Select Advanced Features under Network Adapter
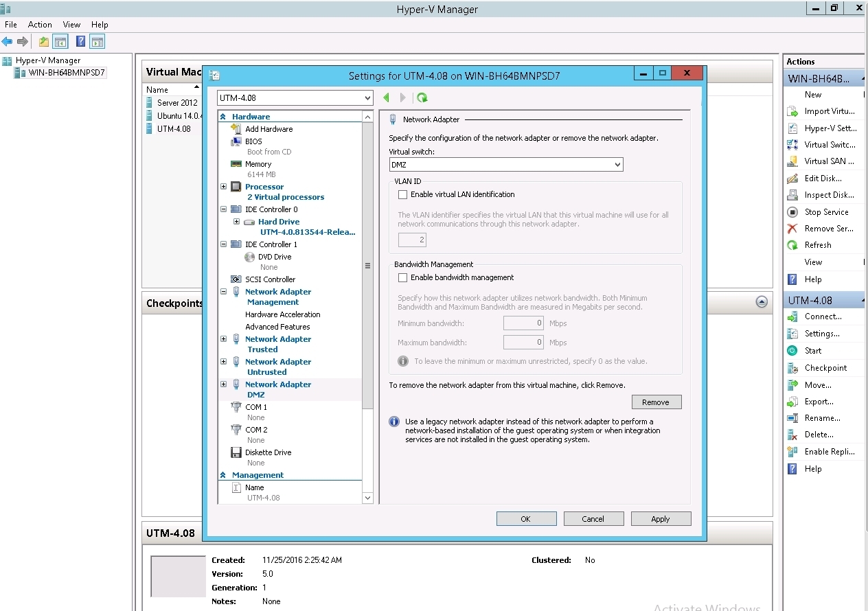This screenshot has width=868, height=611. (x=277, y=327)
